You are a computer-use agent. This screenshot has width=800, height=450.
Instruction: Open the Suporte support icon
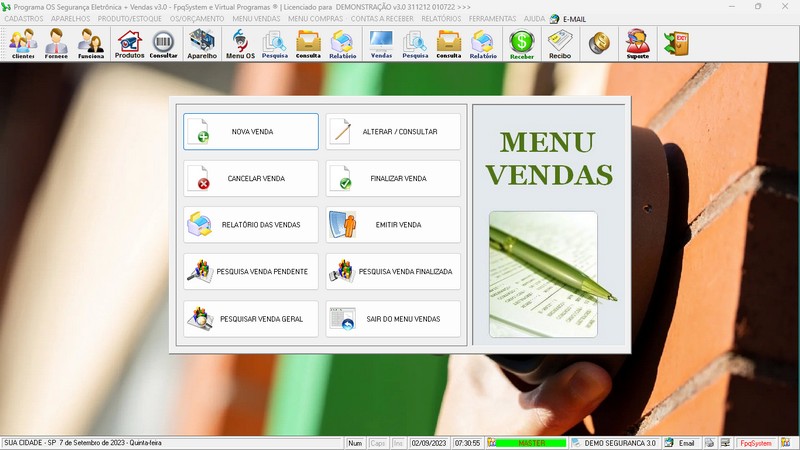638,44
